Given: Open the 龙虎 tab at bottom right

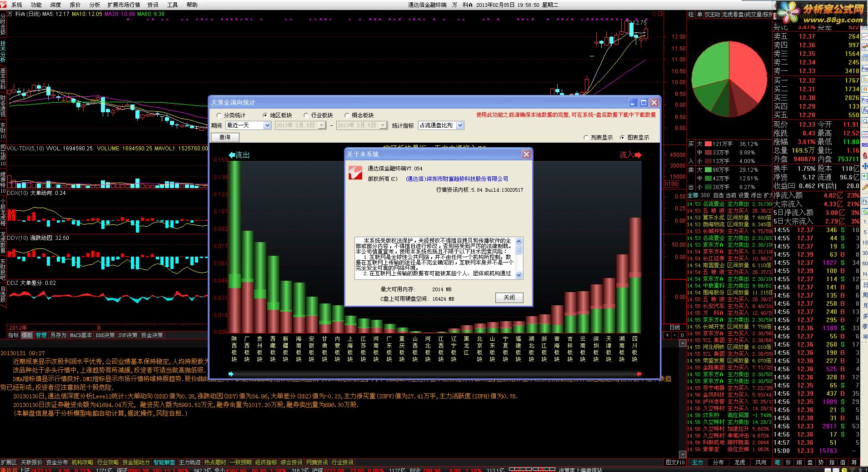Looking at the screenshot, I should pos(739,462).
